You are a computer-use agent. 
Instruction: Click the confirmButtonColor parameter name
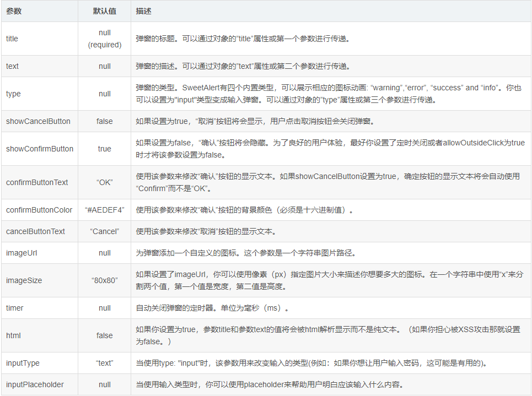click(x=39, y=210)
